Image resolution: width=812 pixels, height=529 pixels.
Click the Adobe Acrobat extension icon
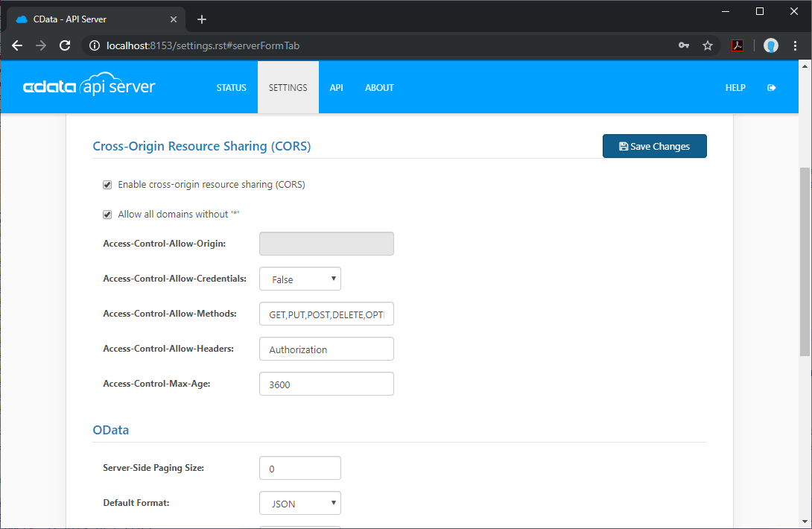point(737,45)
